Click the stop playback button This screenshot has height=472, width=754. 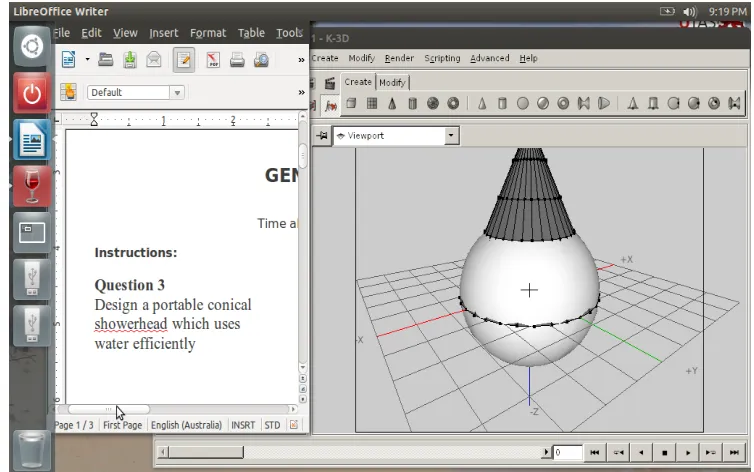(x=665, y=452)
